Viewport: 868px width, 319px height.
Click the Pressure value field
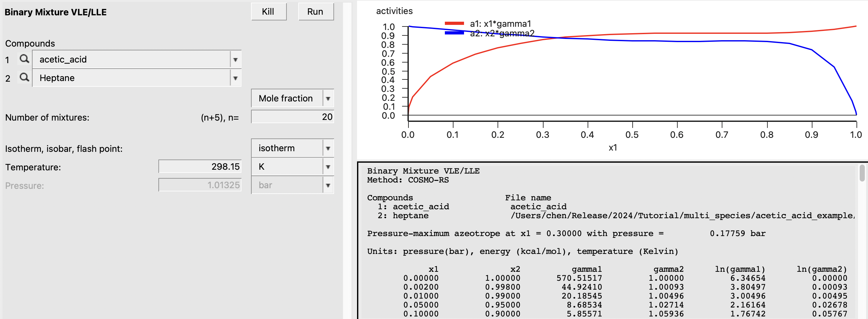pos(200,185)
